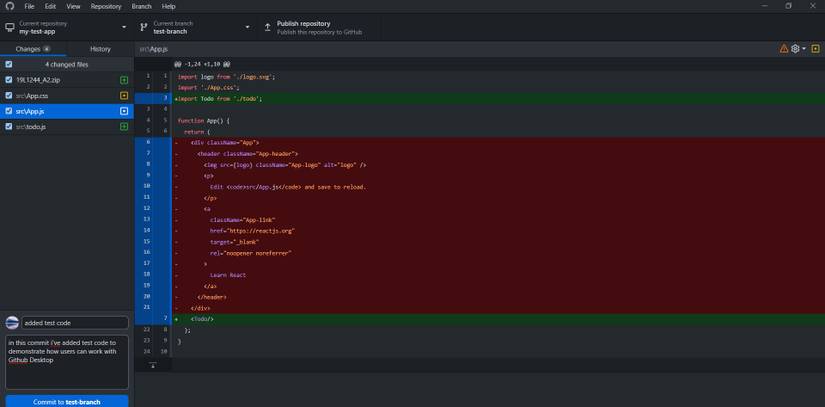Uncheck the 19L1244_A2.zip file checkbox
Image resolution: width=825 pixels, height=407 pixels.
coord(9,80)
